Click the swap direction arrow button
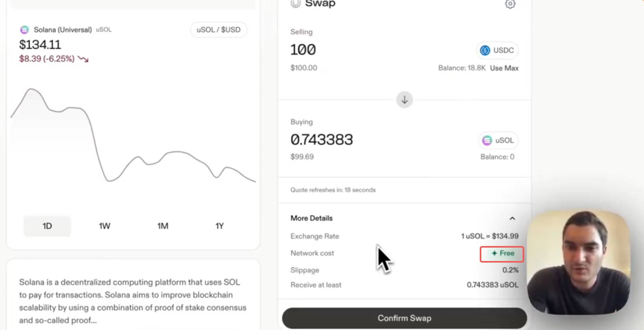Viewport: 644px width, 330px height. (405, 100)
